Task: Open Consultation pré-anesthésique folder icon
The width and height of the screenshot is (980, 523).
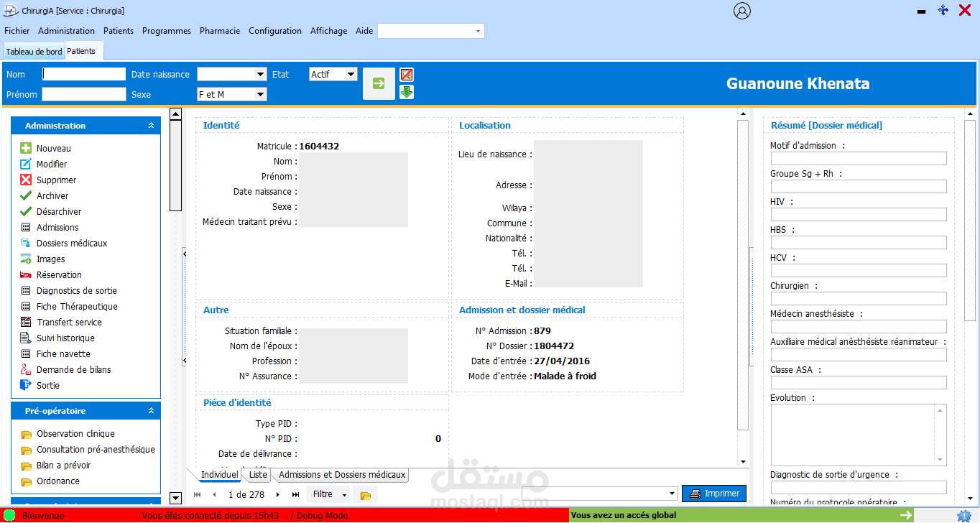Action: tap(26, 450)
